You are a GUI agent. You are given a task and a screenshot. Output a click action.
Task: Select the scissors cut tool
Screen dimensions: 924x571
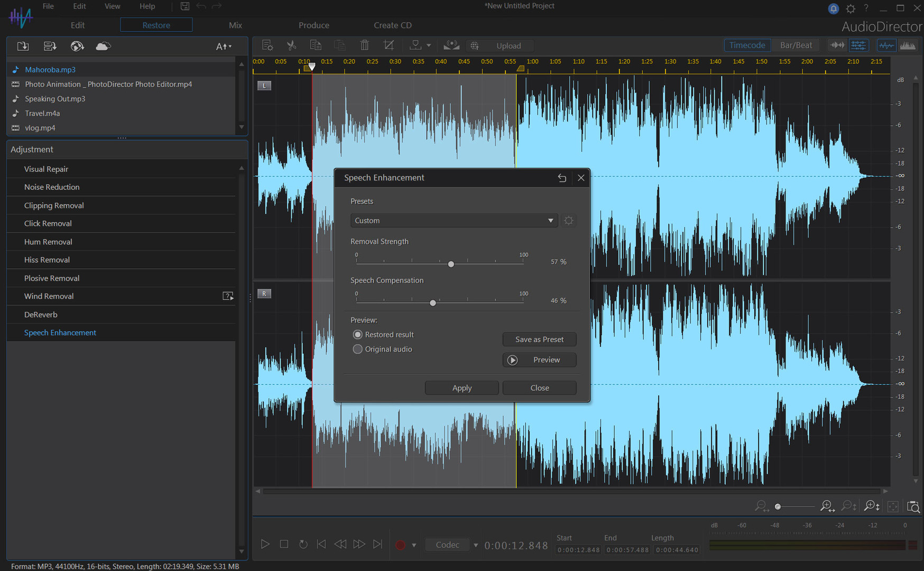(x=291, y=45)
